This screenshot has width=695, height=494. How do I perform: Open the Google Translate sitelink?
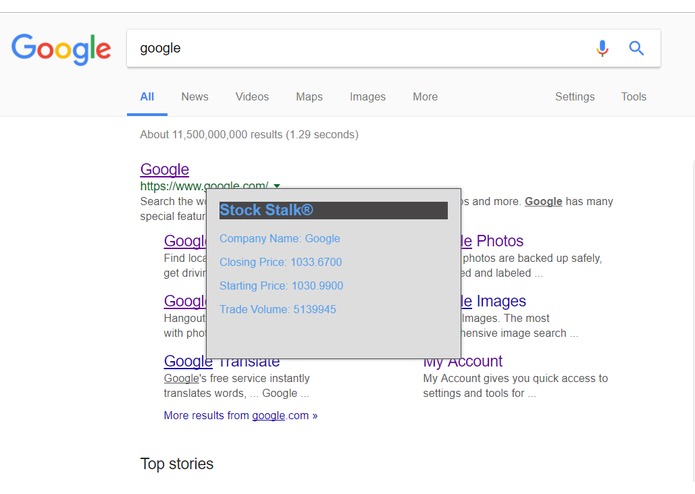coord(222,361)
